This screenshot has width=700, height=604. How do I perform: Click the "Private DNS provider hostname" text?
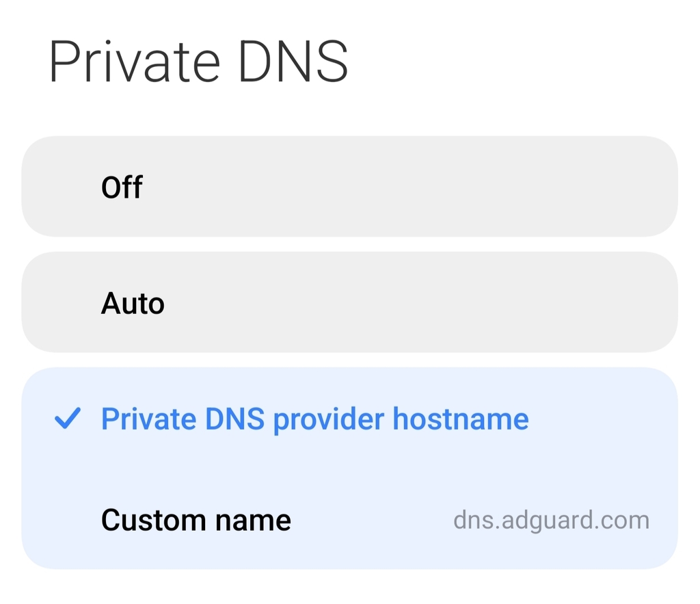coord(314,419)
